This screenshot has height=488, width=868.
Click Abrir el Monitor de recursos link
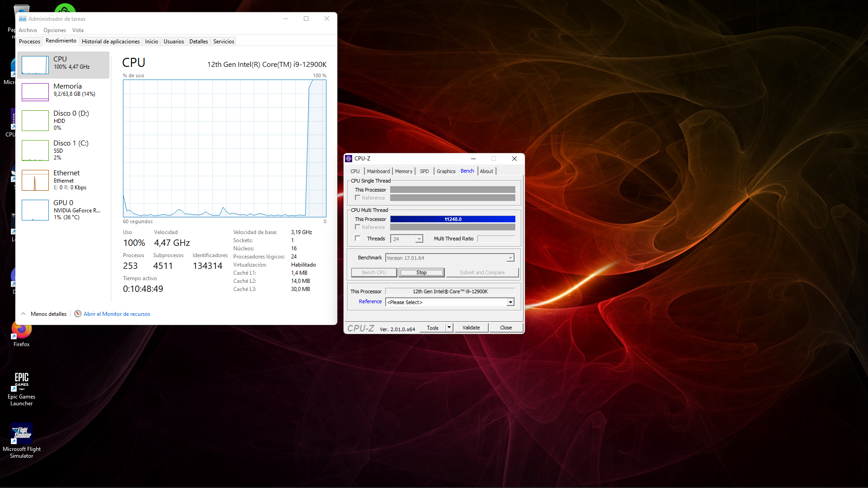point(117,314)
